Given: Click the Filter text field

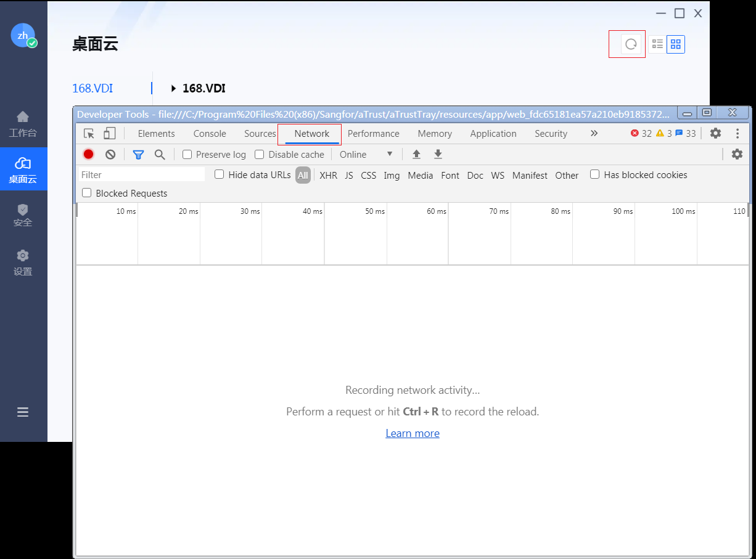Looking at the screenshot, I should click(x=142, y=175).
